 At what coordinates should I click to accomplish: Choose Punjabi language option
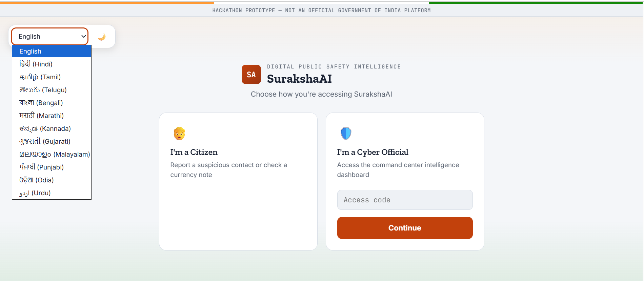[x=52, y=167]
